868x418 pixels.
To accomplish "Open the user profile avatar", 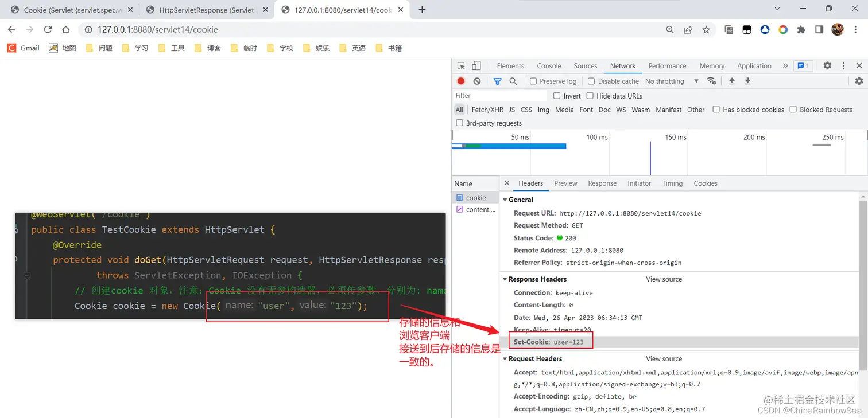I will [x=838, y=29].
